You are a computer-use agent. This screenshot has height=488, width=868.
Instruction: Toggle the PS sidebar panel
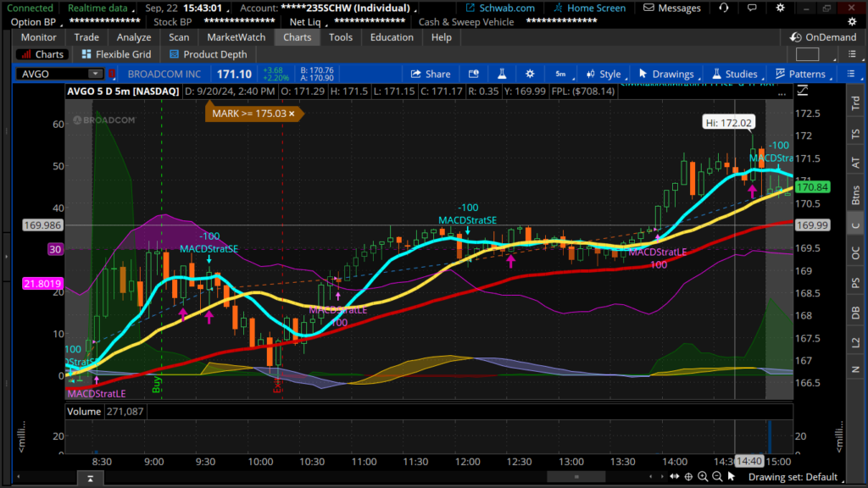pos(855,283)
